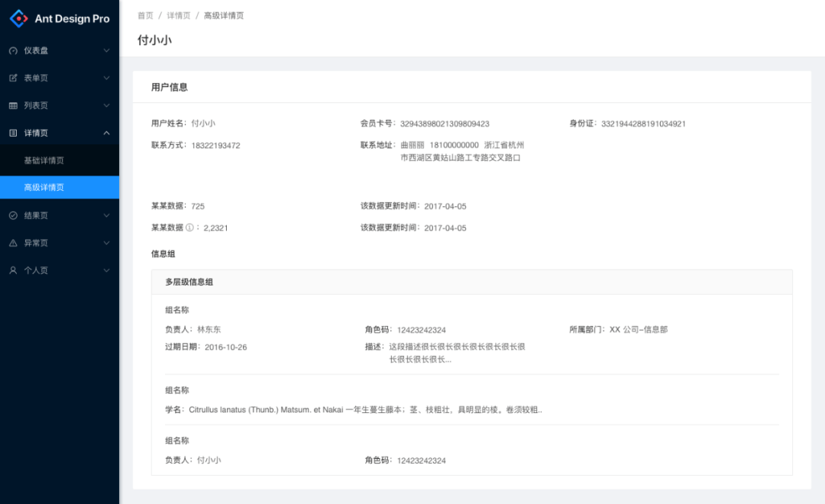Click 负责人 name 林东东

click(209, 329)
